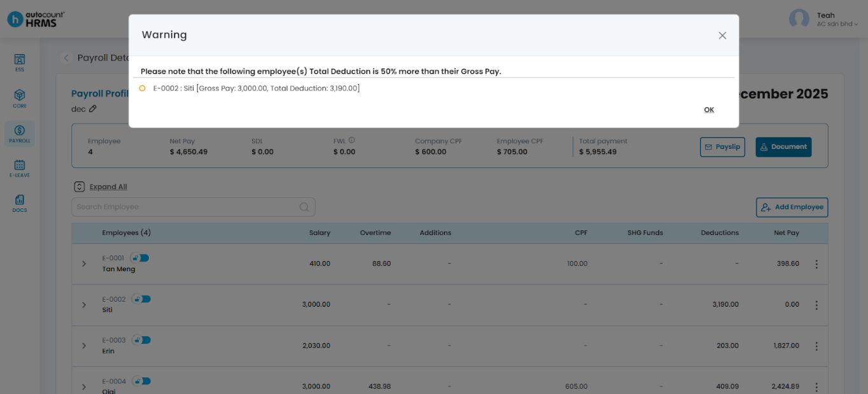Open the ESS sidebar module
Screen dimensions: 868x394
coord(20,62)
